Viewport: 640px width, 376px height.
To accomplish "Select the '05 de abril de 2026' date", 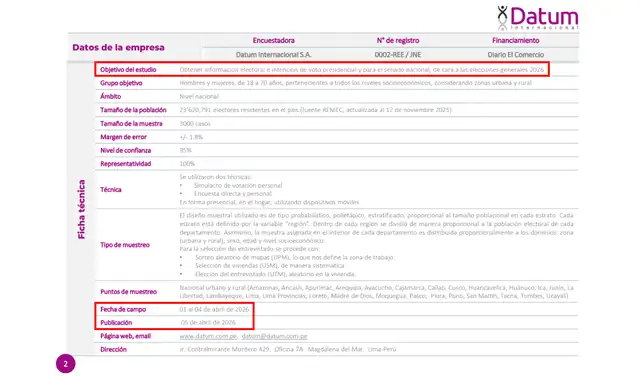I will click(x=208, y=323).
